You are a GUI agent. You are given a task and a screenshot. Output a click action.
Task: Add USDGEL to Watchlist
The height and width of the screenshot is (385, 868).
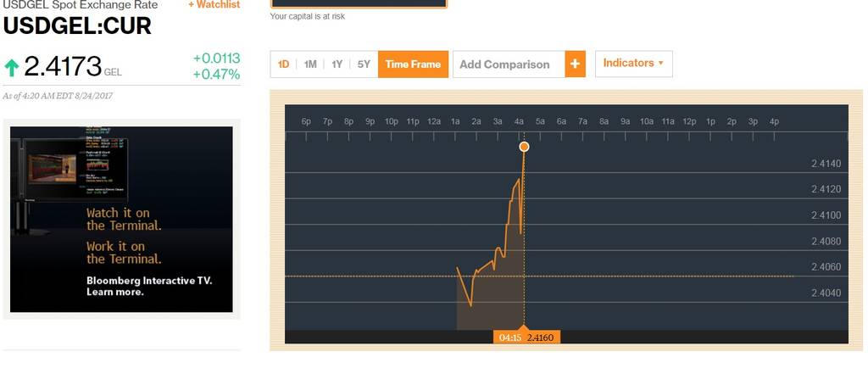point(214,4)
